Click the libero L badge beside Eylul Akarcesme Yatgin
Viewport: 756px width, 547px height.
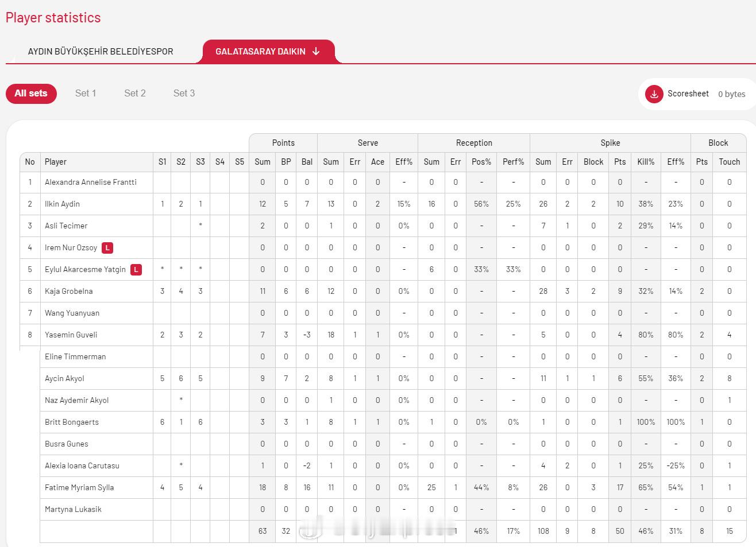[x=136, y=270]
